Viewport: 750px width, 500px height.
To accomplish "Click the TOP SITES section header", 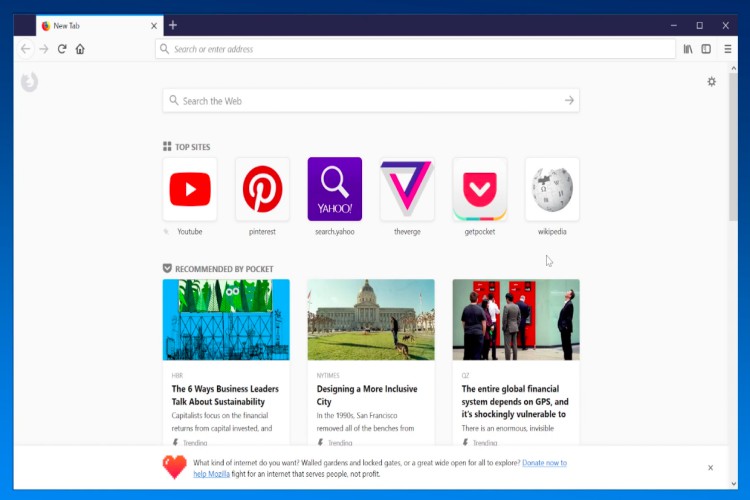I will pyautogui.click(x=187, y=147).
